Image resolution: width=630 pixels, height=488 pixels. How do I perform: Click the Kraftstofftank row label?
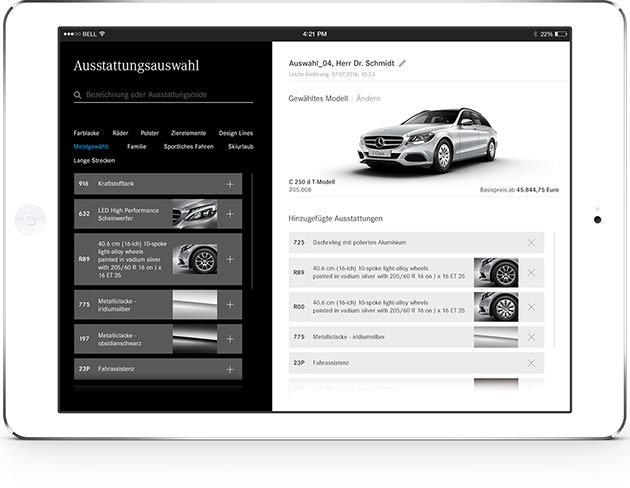[116, 184]
